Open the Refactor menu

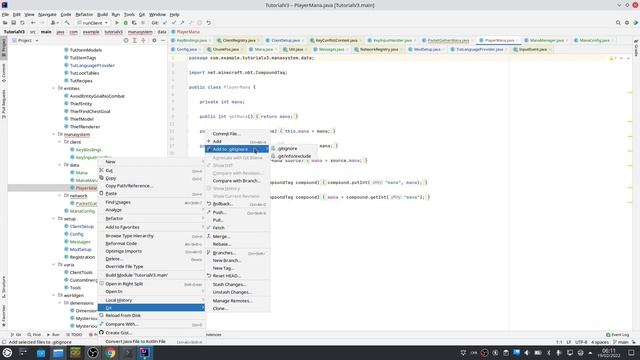click(x=84, y=14)
